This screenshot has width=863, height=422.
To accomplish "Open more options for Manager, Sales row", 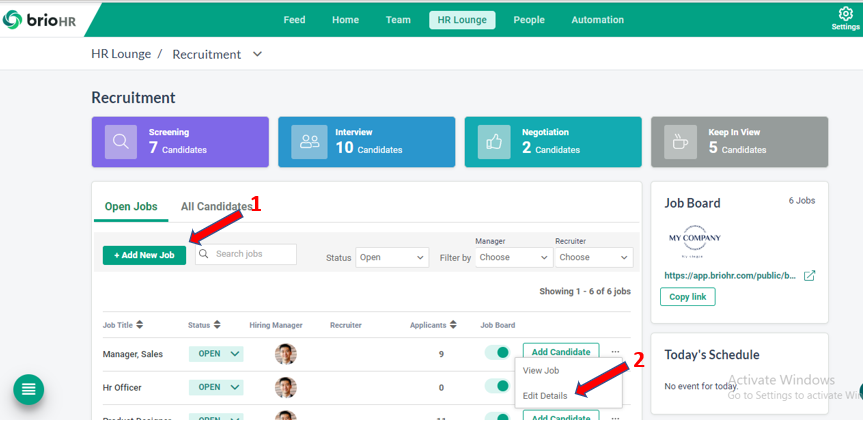I will 615,352.
